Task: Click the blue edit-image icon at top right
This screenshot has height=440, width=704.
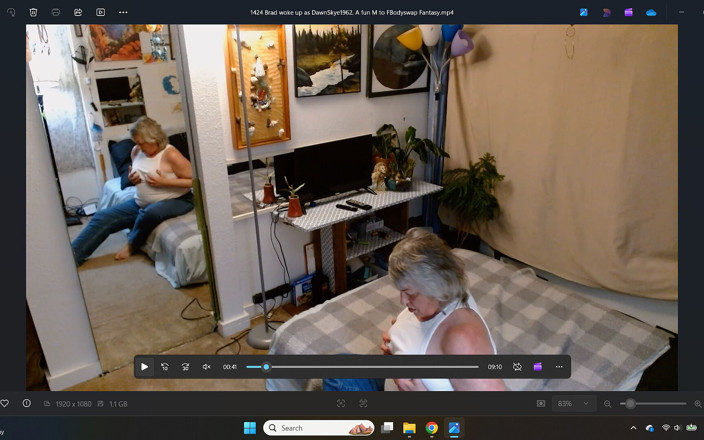Action: coord(584,13)
